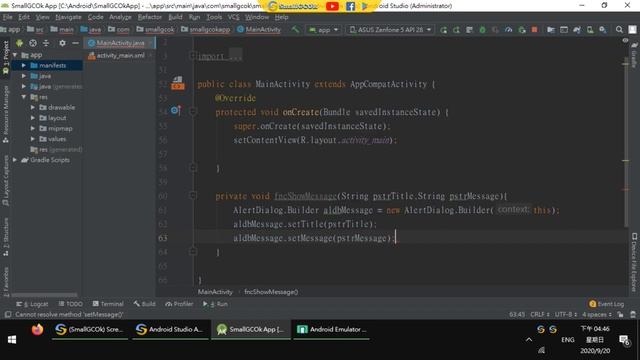Open Project panel settings gear
The width and height of the screenshot is (640, 360).
pos(62,43)
